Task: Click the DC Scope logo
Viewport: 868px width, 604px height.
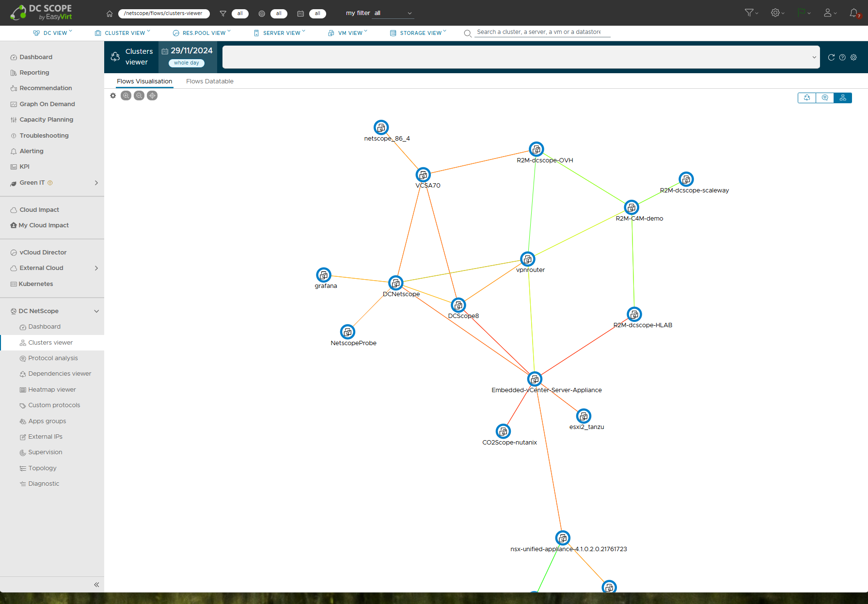Action: coord(41,13)
